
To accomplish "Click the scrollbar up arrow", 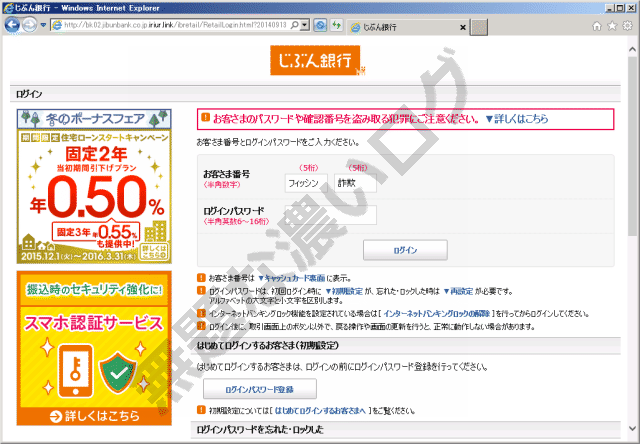I will pyautogui.click(x=633, y=49).
